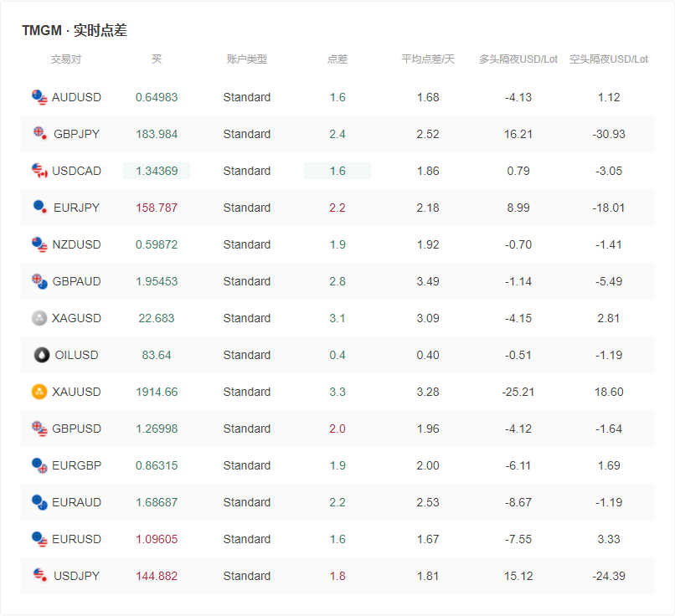Screen dimensions: 675x616
Task: Click buy price 1.95453
Action: (x=157, y=281)
